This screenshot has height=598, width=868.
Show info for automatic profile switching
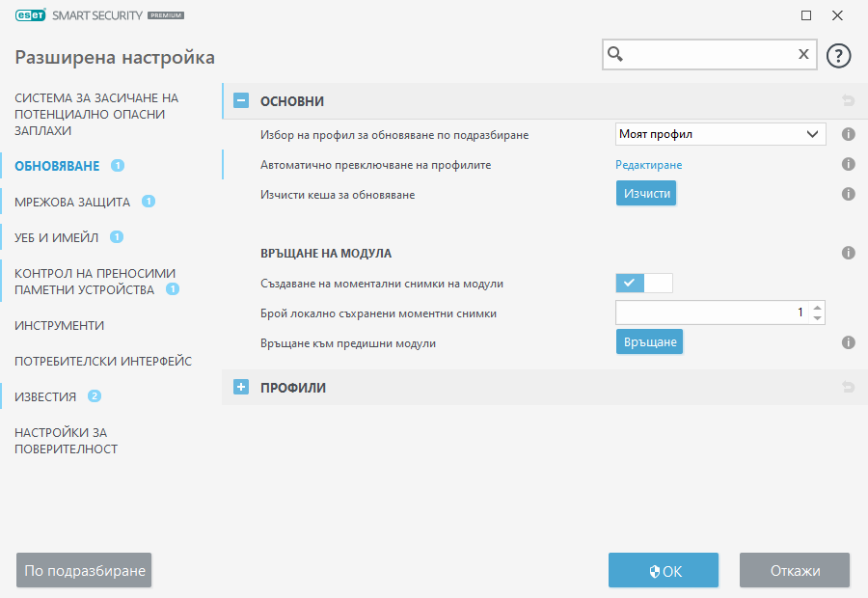(x=848, y=164)
